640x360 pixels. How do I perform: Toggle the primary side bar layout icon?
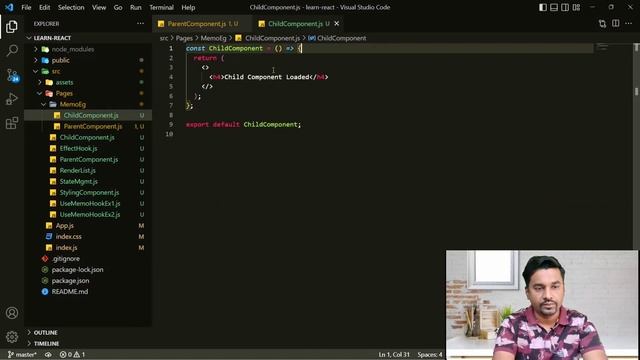click(x=543, y=7)
